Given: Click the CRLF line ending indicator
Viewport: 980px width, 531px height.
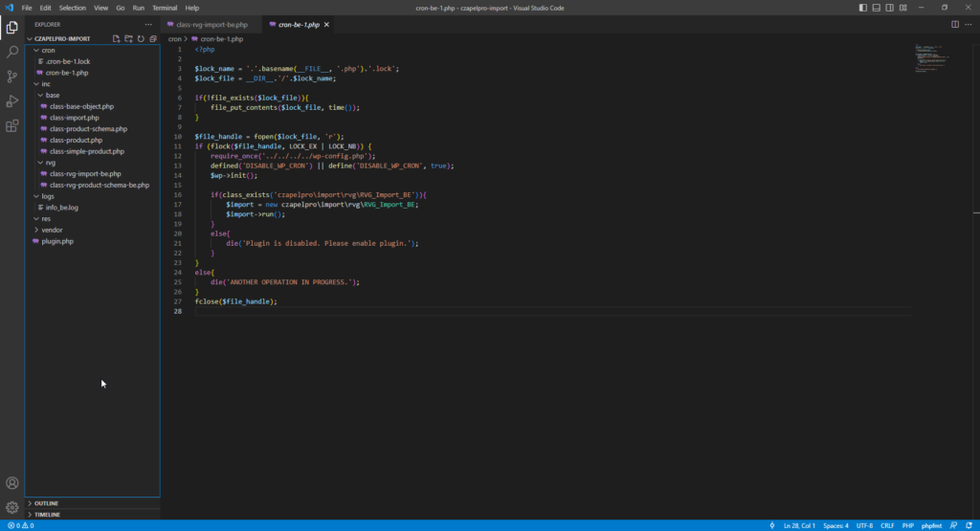Looking at the screenshot, I should [887, 525].
